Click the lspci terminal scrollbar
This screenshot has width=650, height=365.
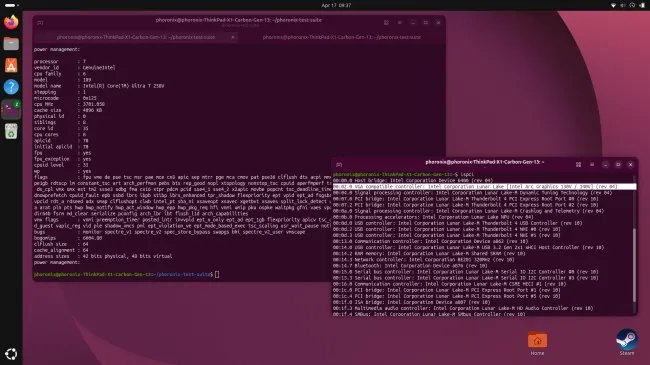(634, 265)
